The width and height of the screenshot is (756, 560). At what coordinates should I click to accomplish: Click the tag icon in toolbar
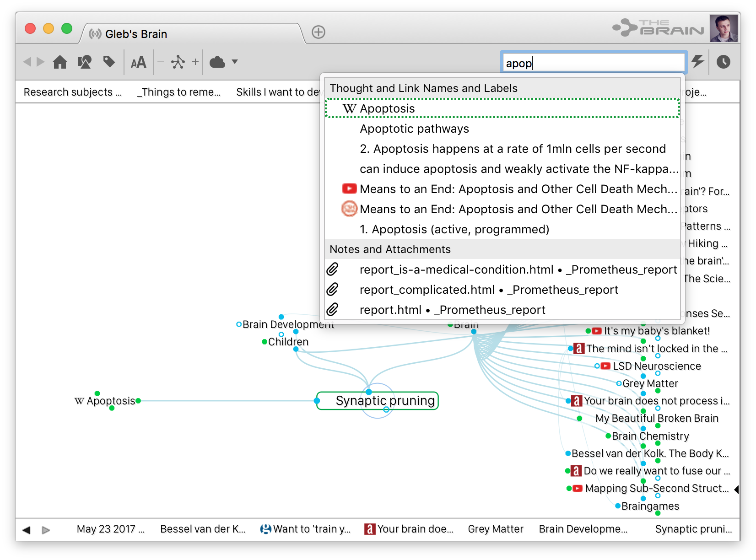109,62
